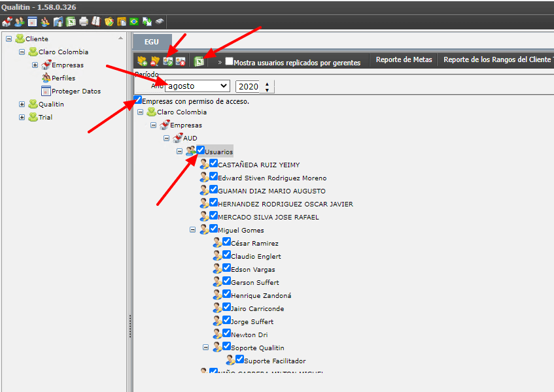Select the EGU tab
554x392 pixels.
pyautogui.click(x=152, y=42)
